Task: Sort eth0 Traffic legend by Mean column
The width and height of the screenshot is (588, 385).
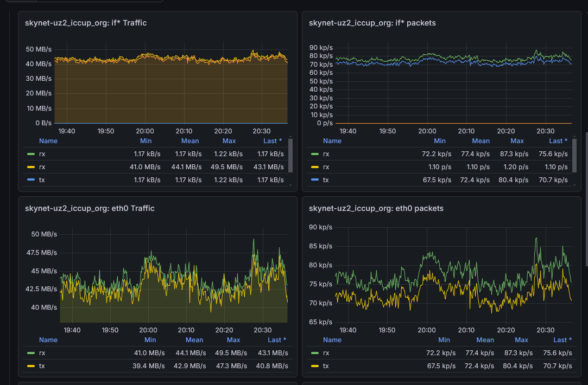Action: 194,339
